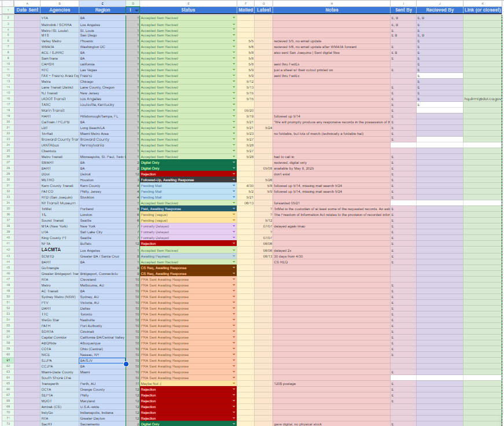Select column A letter header
Viewport: 504px width, 426px height.
point(27,3)
